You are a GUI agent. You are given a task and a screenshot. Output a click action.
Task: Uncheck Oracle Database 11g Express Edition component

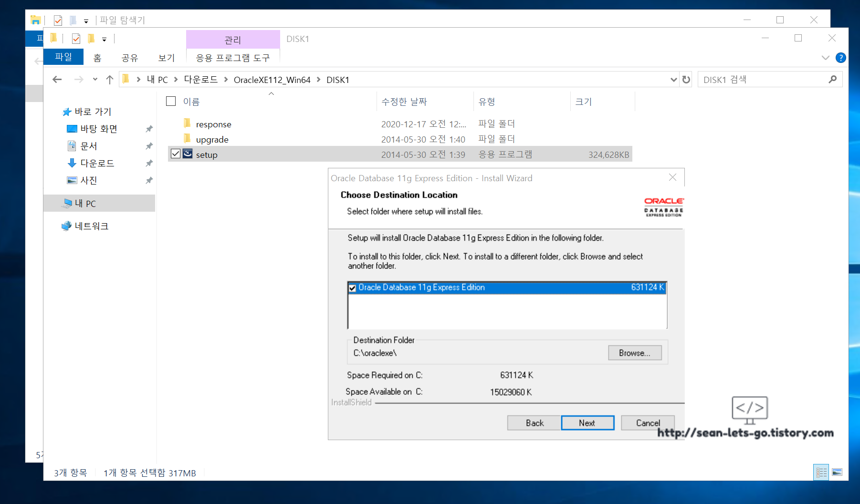(353, 288)
